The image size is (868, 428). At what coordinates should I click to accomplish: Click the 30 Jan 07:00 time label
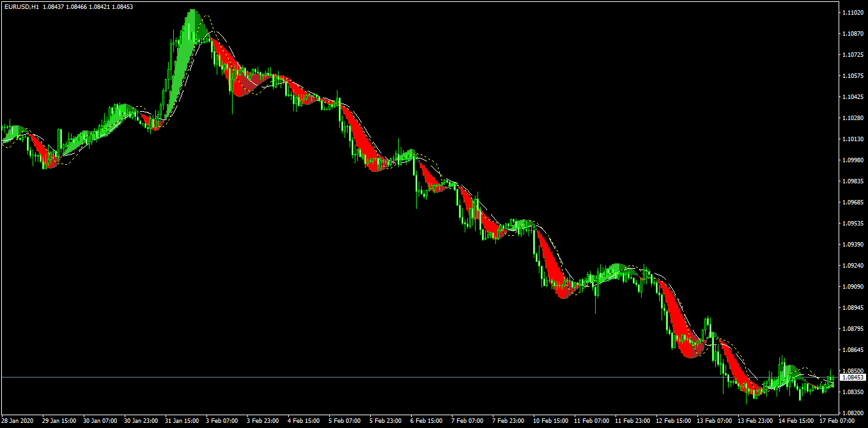pos(100,422)
